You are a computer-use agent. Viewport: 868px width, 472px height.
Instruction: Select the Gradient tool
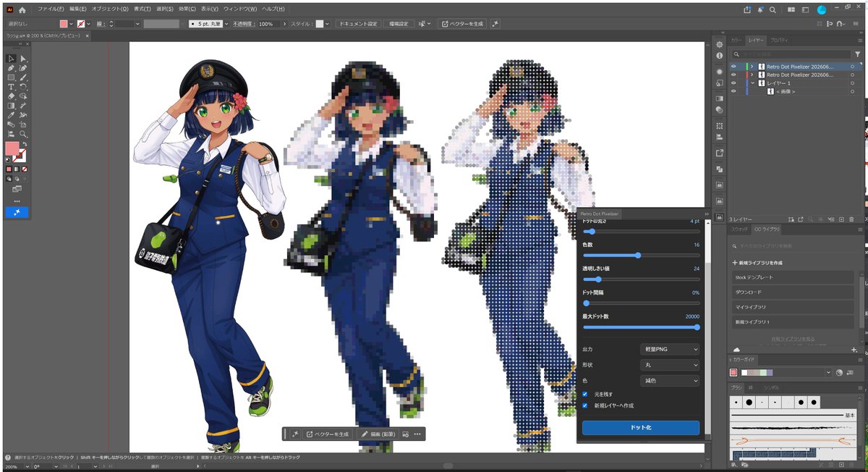click(x=11, y=106)
